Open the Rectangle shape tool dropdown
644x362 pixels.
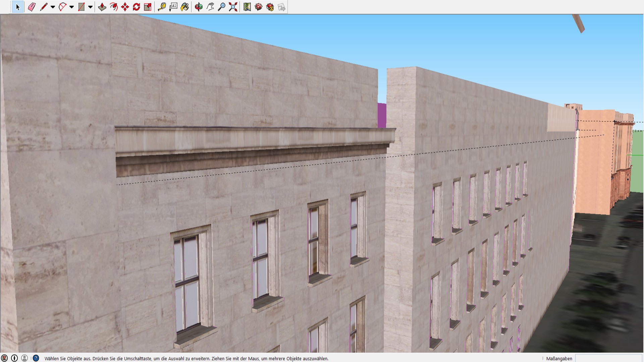click(x=90, y=7)
